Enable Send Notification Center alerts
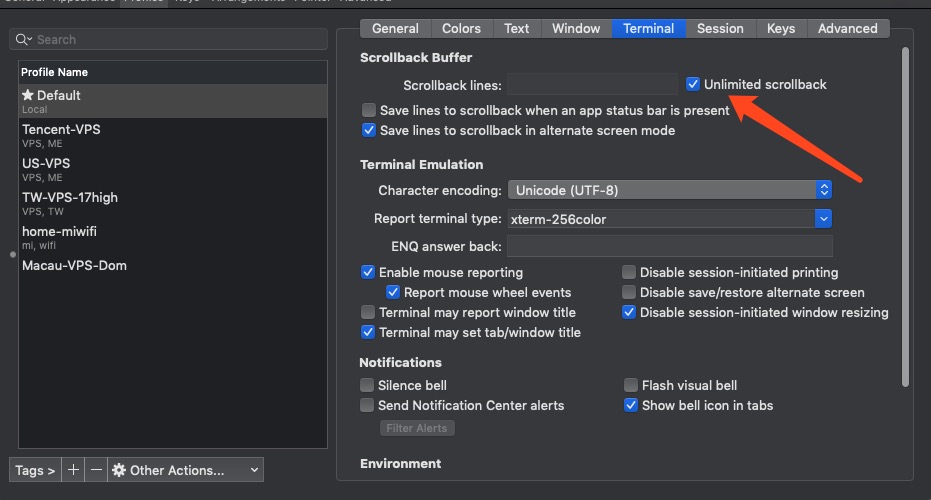931x500 pixels. coord(367,405)
